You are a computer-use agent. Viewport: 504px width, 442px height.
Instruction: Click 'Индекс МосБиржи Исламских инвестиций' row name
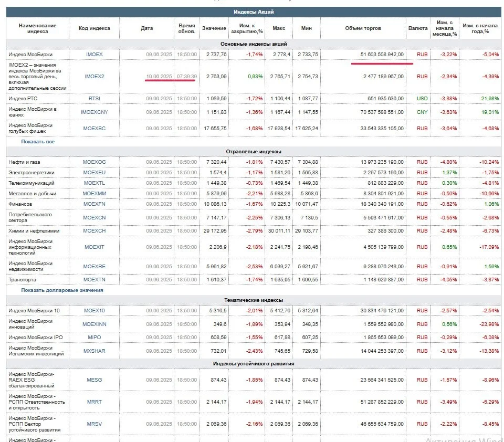[36, 351]
